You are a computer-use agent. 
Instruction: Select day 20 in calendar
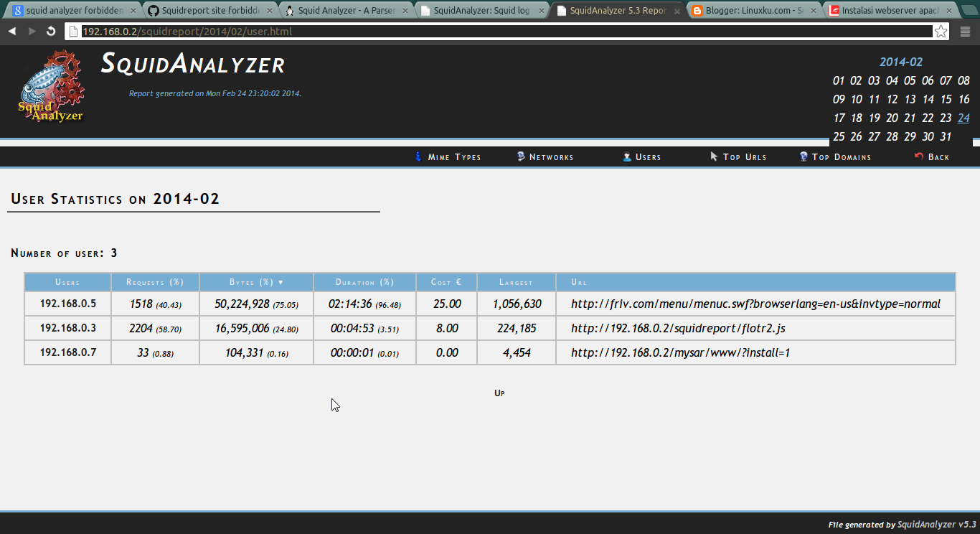pyautogui.click(x=892, y=118)
